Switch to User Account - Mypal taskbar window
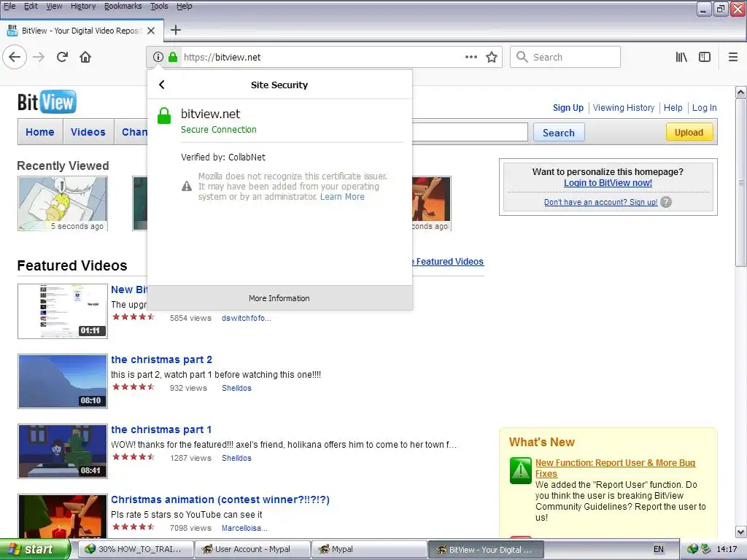This screenshot has width=747, height=560. pos(253,550)
